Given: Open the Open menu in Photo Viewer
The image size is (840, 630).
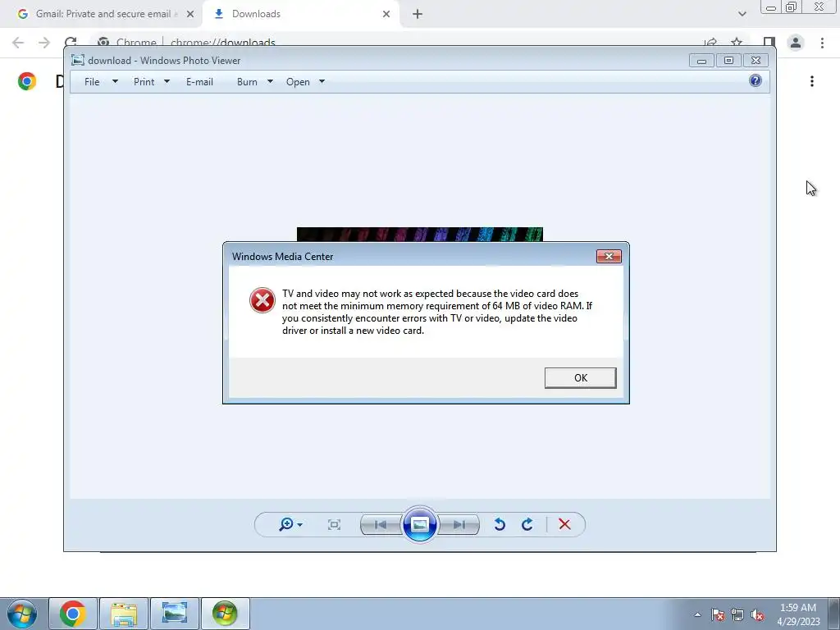Looking at the screenshot, I should click(x=298, y=81).
